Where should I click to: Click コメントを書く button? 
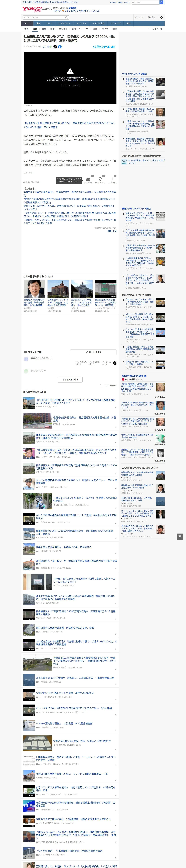93,352
